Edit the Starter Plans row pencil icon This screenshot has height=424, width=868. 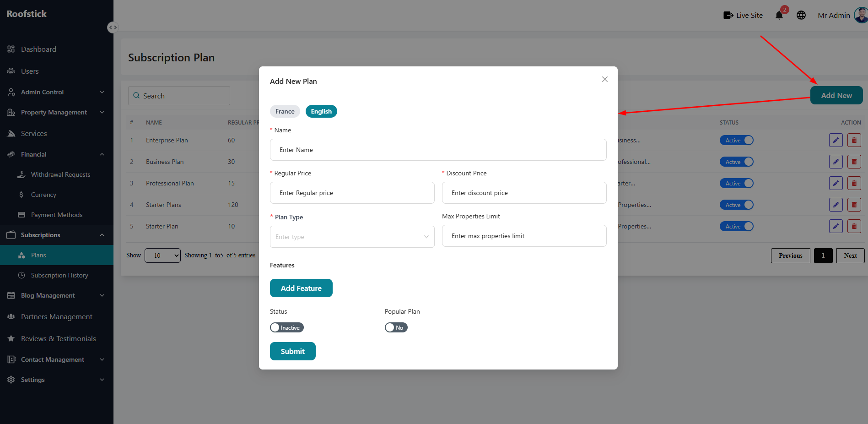836,205
